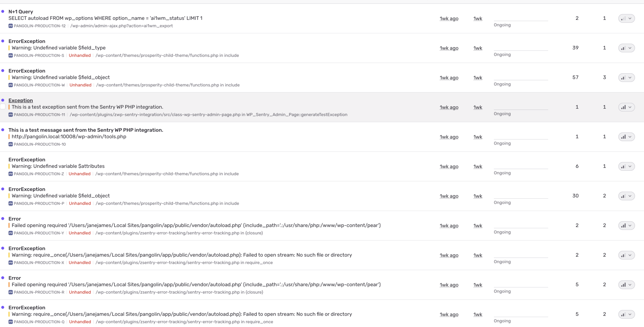
Task: Click event graph of $field_object 57-event issue
Action: [521, 77]
